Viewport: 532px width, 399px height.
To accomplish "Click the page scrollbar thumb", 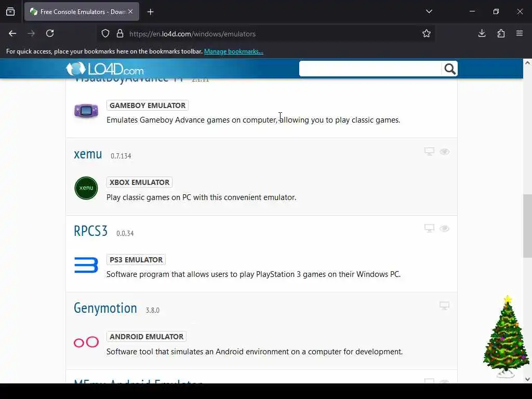I will [527, 226].
